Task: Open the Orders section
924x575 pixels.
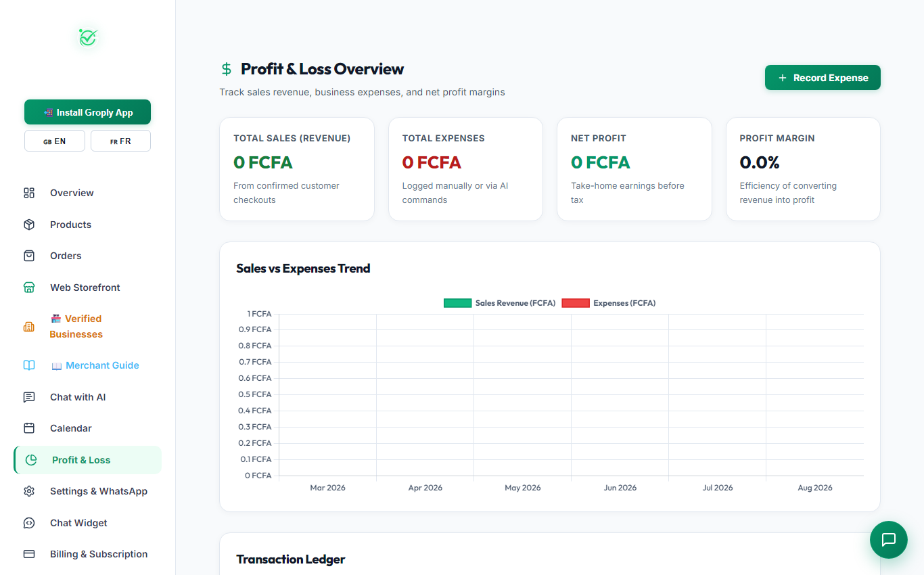Action: [87, 256]
